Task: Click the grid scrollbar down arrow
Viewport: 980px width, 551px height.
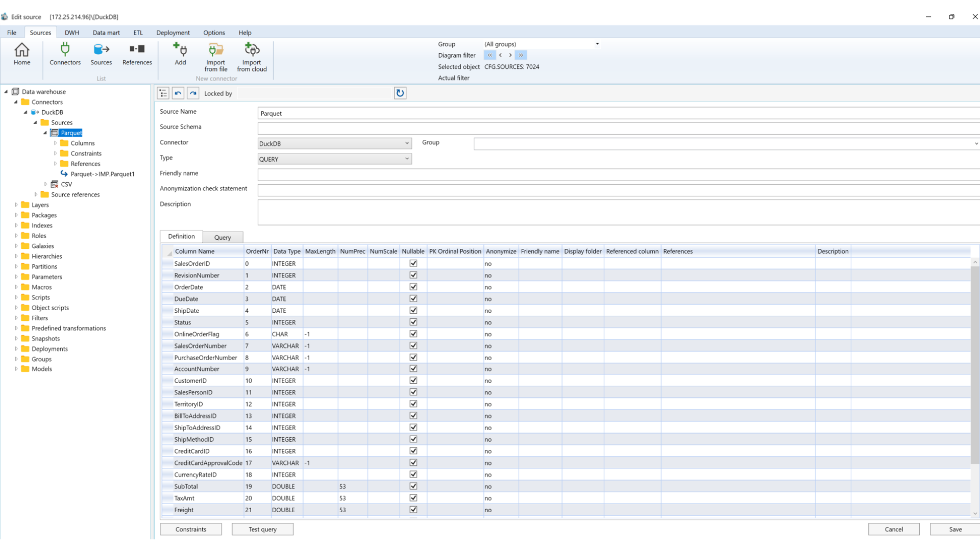Action: point(975,513)
